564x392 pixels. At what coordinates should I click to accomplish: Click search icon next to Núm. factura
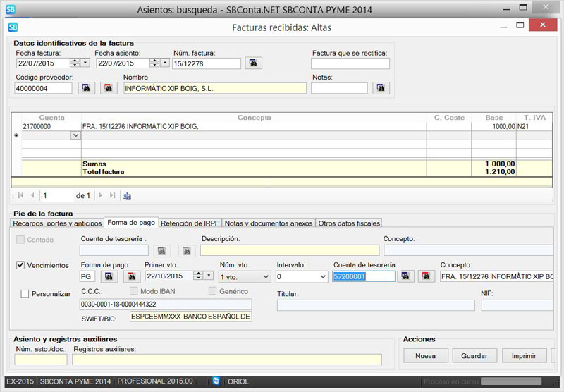[x=254, y=63]
